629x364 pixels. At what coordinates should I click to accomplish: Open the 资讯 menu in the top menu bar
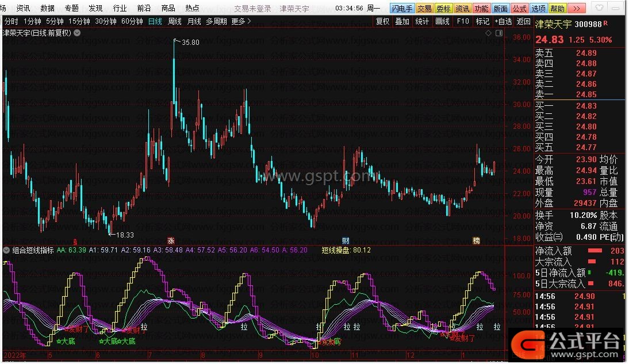pos(23,8)
